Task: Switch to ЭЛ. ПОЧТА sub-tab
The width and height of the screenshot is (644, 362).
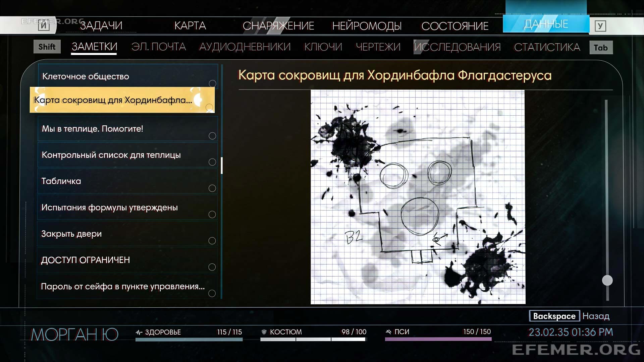Action: (158, 47)
